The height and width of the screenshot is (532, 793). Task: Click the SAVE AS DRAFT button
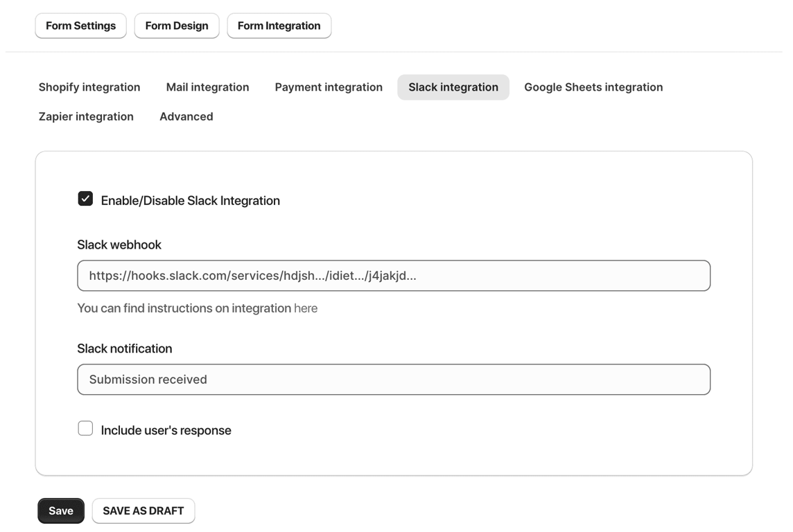click(x=143, y=511)
